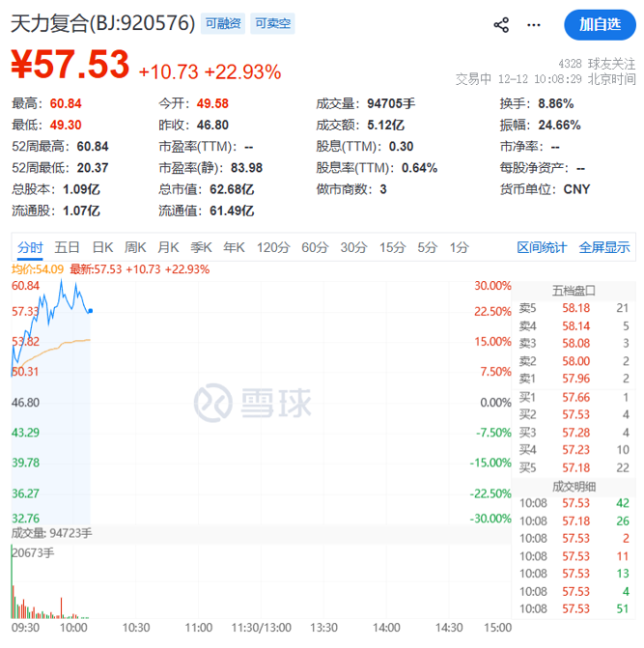Choose the 1分 interval tab
Screen dimensions: 644x648
pos(459,247)
